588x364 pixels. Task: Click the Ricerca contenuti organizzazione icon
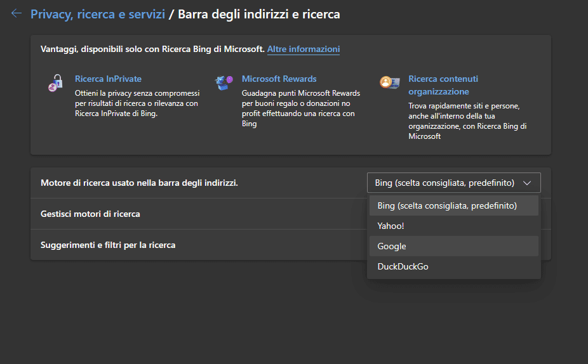[x=389, y=82]
